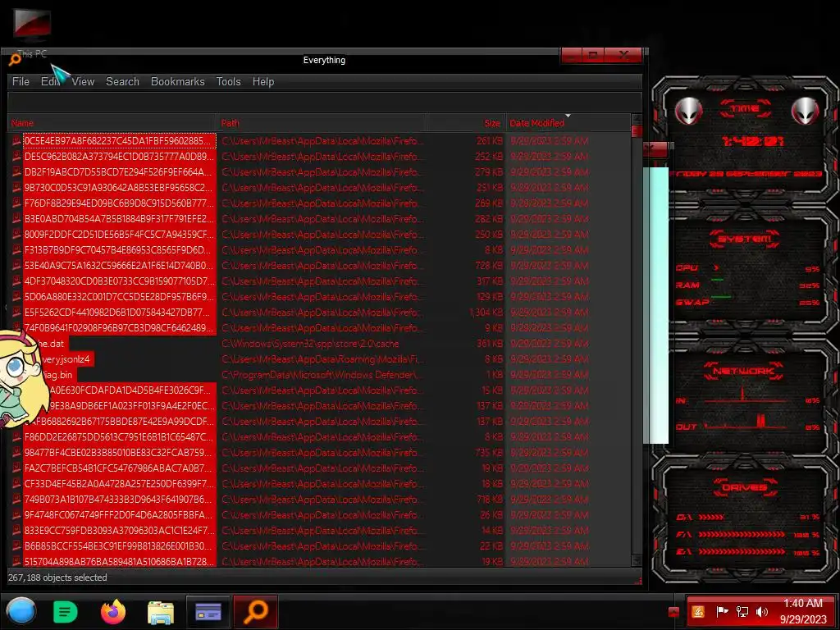
Task: Click the results list scroll down arrow
Action: (x=637, y=560)
